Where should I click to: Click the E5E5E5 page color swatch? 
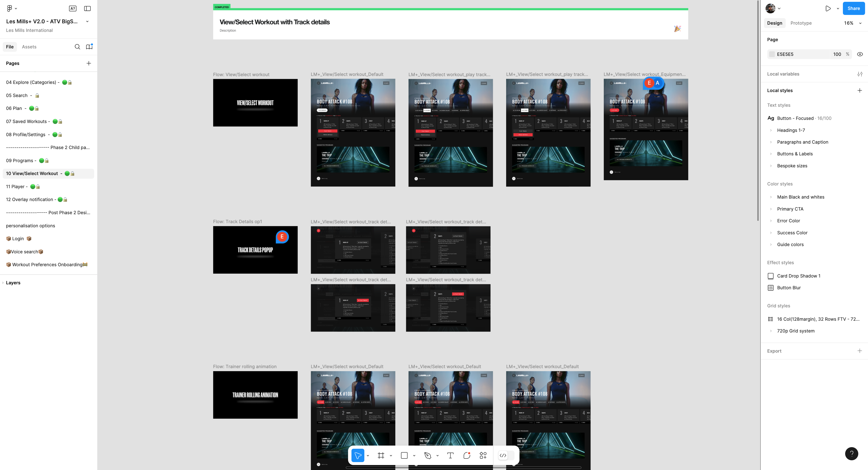pos(772,54)
